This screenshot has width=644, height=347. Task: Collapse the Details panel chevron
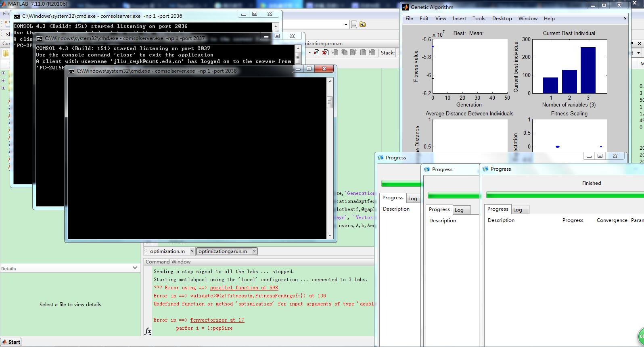[x=135, y=268]
